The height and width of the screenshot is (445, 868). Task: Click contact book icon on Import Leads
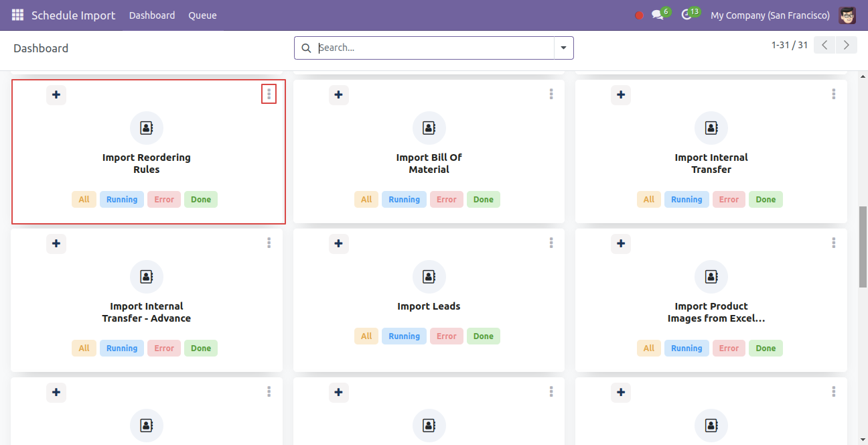(429, 277)
